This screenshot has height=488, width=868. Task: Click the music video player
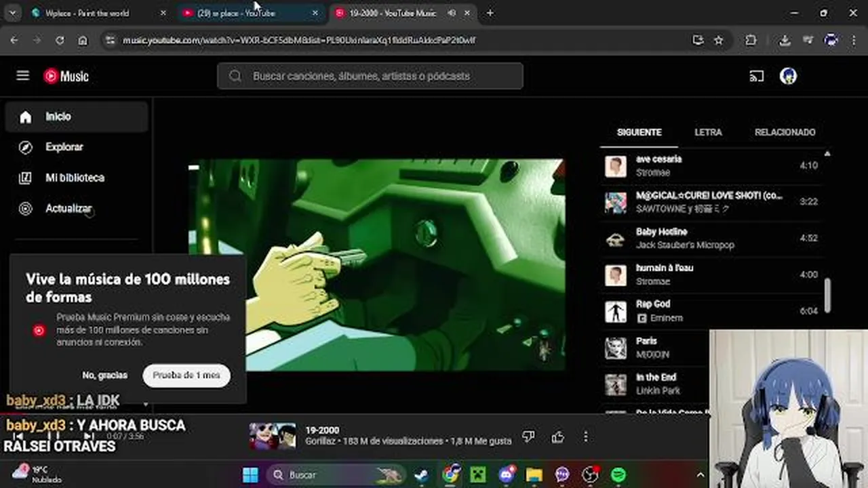point(376,265)
